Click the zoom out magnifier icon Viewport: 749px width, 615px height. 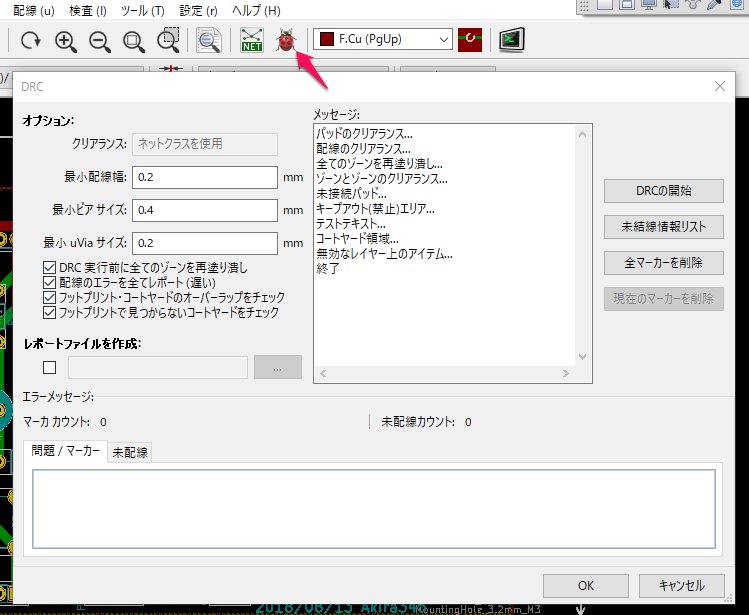point(99,40)
